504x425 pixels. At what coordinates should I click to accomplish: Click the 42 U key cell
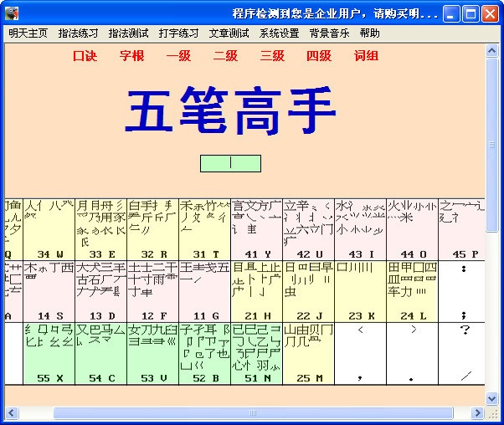click(309, 229)
